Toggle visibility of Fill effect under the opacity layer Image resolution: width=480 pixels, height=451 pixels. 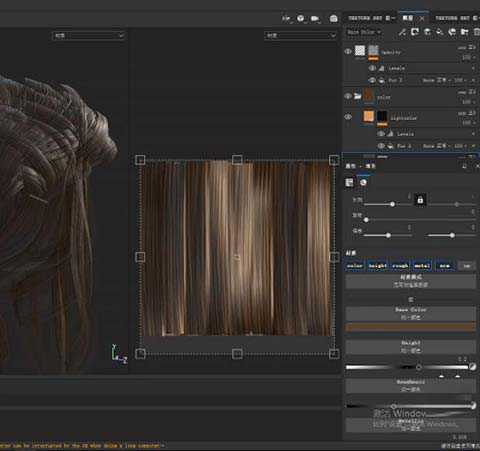(372, 80)
